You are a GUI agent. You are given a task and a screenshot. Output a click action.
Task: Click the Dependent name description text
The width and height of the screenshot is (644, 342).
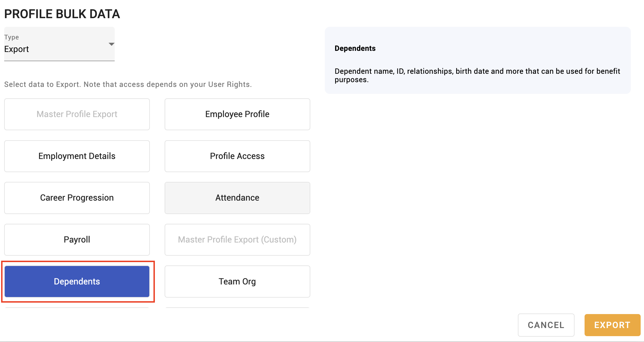pyautogui.click(x=477, y=75)
